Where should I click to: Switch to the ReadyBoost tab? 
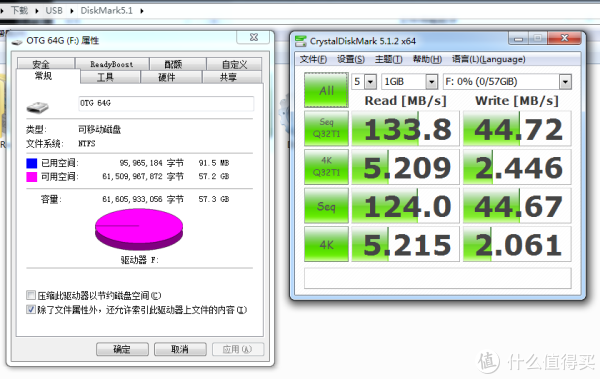[x=112, y=64]
